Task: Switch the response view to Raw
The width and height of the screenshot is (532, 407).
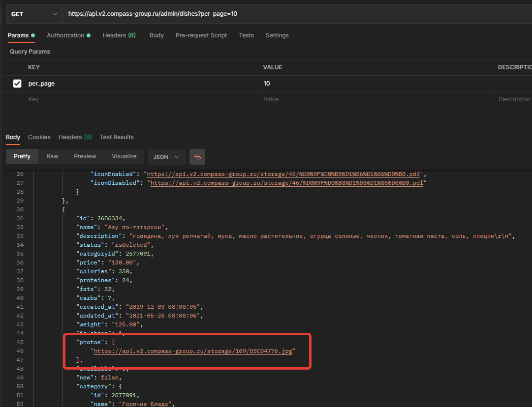Action: point(52,156)
